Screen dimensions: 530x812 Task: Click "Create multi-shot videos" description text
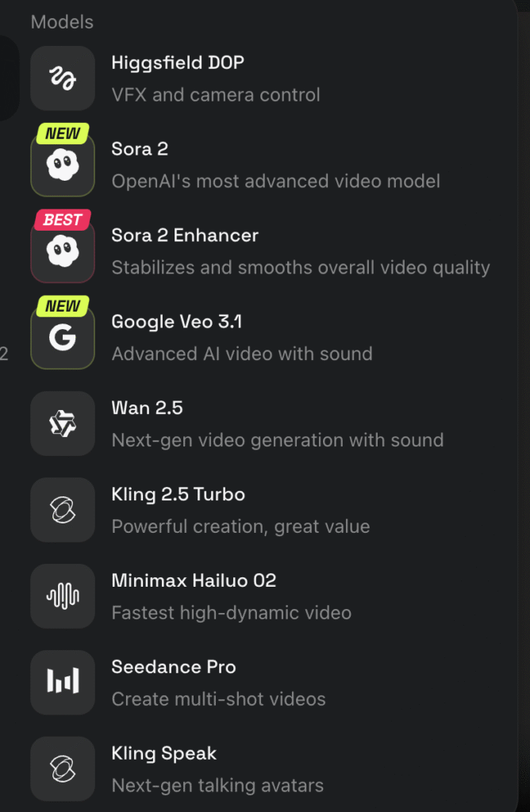coord(219,699)
